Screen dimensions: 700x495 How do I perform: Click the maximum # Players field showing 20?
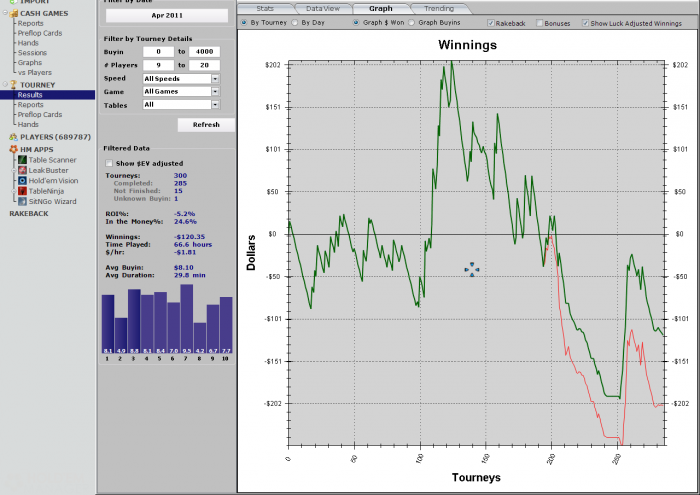[204, 65]
